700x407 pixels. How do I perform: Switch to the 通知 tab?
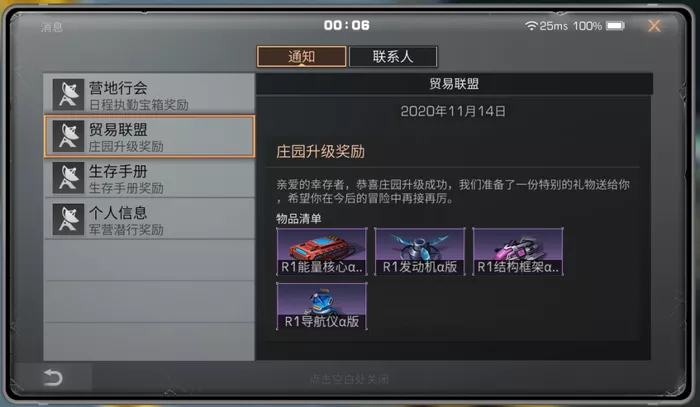point(301,57)
